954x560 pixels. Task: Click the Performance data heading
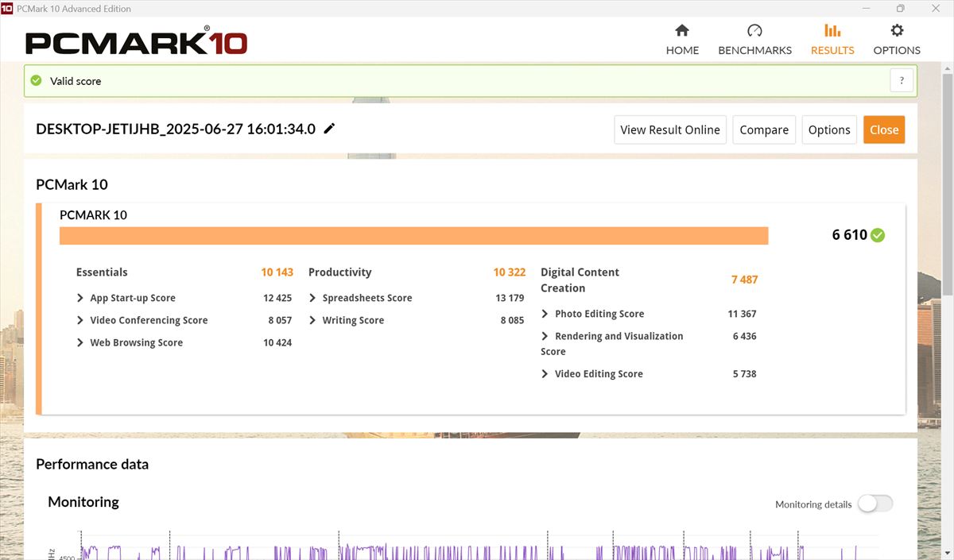[92, 464]
